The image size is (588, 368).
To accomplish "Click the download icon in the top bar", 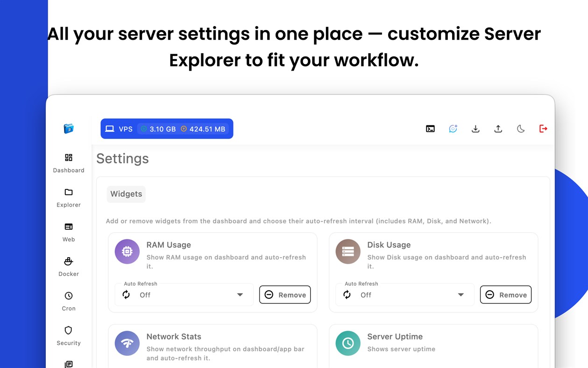I will 475,129.
